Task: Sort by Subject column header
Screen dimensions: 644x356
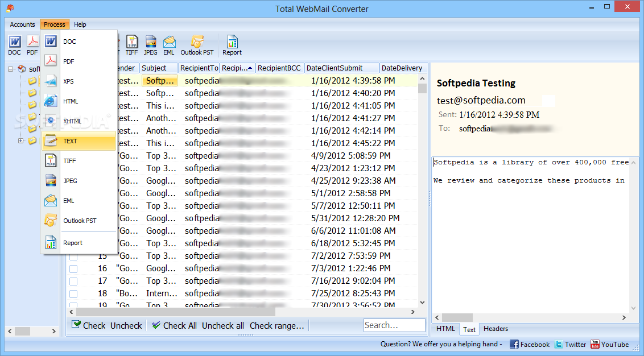Action: tap(159, 68)
